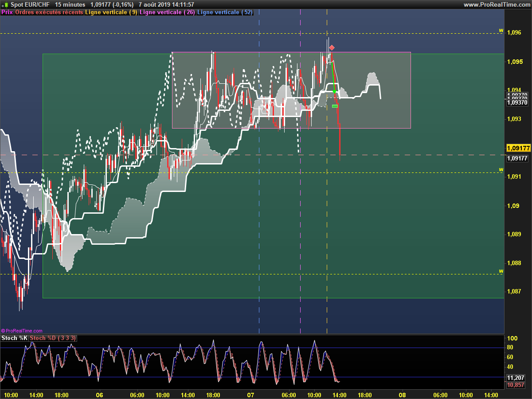Open the Prix indicator label
The width and height of the screenshot is (532, 399).
click(x=7, y=12)
